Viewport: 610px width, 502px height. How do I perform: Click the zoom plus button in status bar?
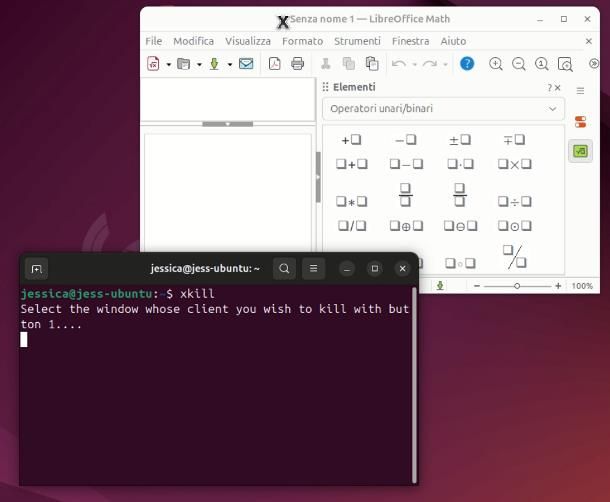(x=558, y=286)
